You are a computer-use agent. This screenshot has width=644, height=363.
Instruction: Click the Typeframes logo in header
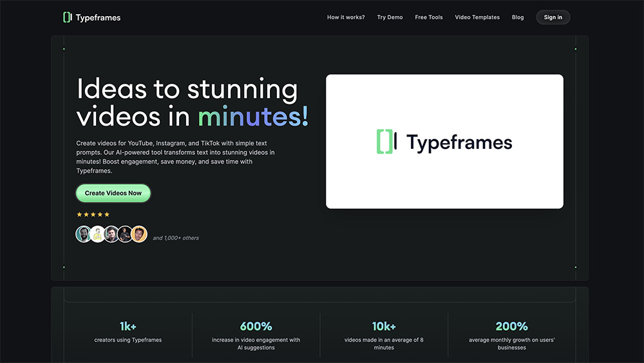coord(91,17)
